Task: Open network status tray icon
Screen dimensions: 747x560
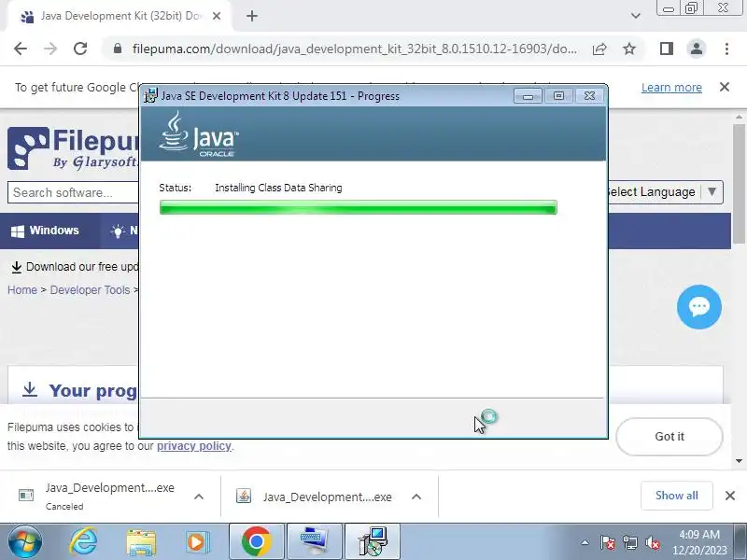Action: coord(629,542)
